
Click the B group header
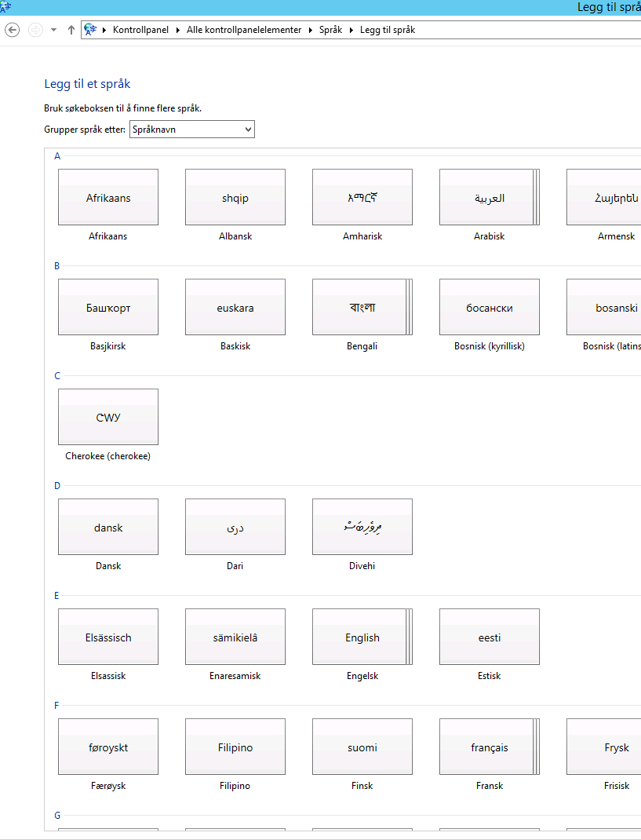click(56, 265)
